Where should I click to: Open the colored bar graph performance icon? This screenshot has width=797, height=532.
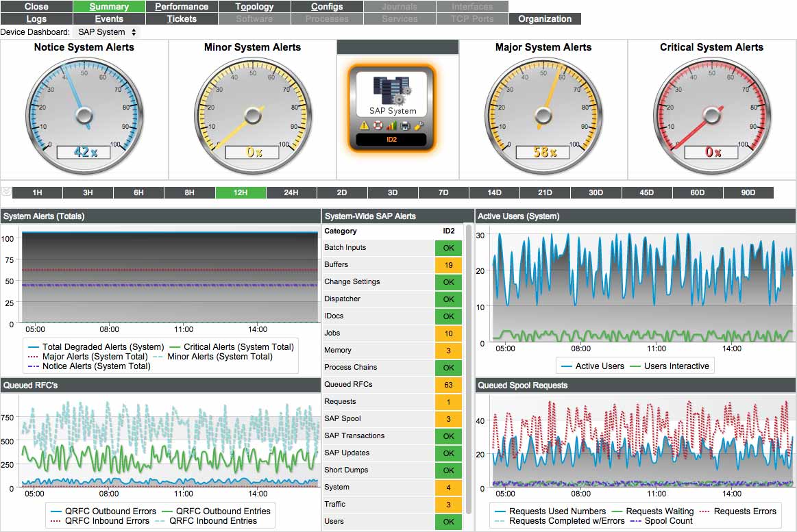tap(391, 125)
